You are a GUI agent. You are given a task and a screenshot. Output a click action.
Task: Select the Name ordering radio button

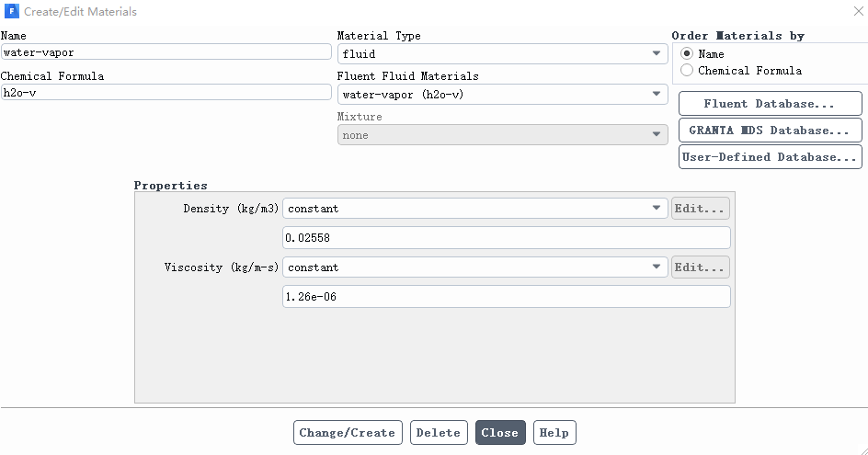[687, 53]
